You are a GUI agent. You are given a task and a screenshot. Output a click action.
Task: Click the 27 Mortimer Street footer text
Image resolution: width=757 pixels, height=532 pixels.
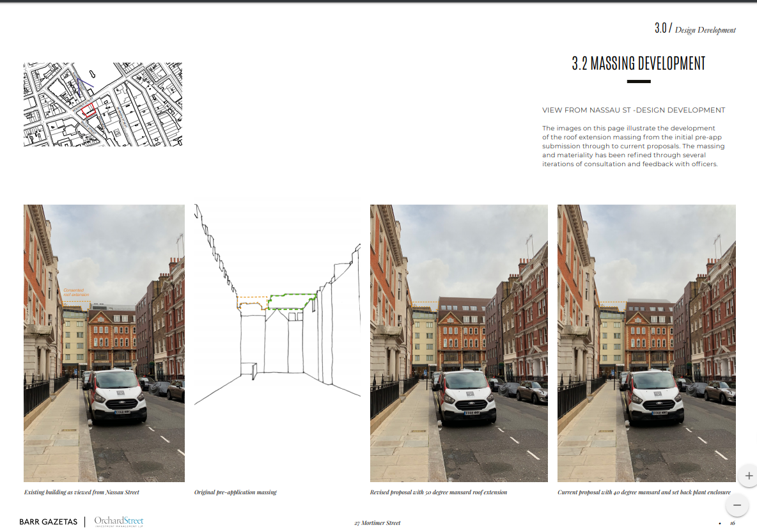[x=377, y=522]
